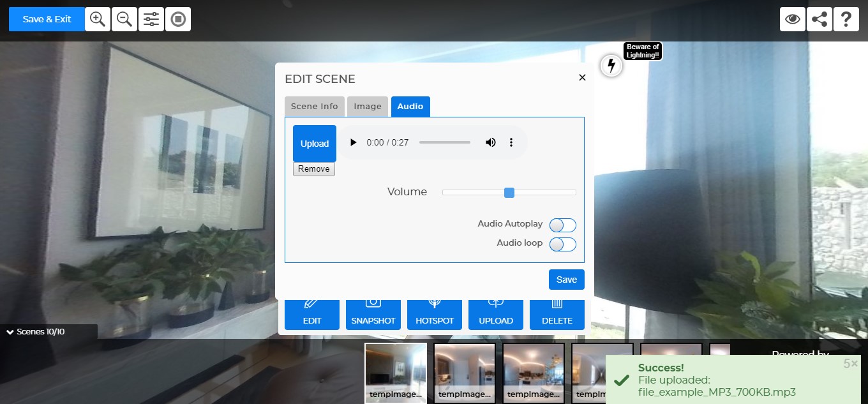Play the uploaded audio file
Viewport: 868px width, 404px height.
(353, 142)
